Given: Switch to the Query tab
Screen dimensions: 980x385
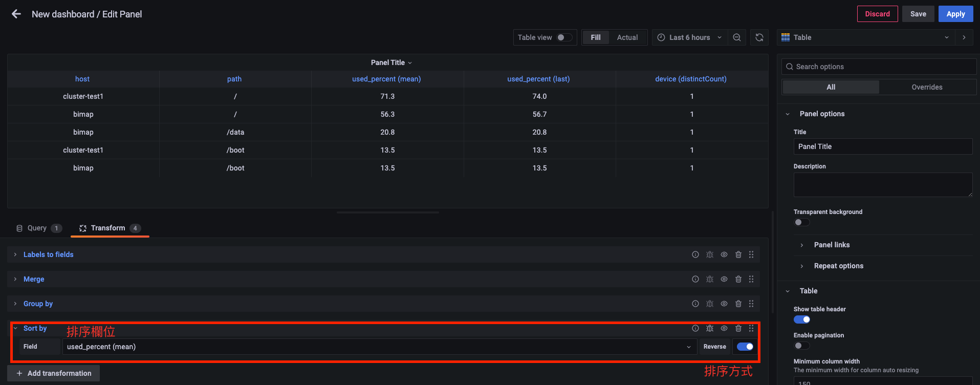Looking at the screenshot, I should pyautogui.click(x=39, y=228).
